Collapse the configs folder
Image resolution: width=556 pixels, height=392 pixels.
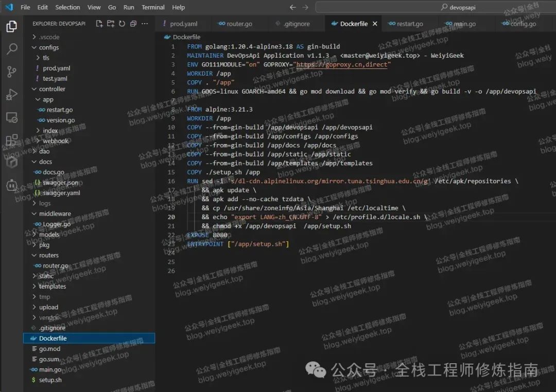[89, 47]
